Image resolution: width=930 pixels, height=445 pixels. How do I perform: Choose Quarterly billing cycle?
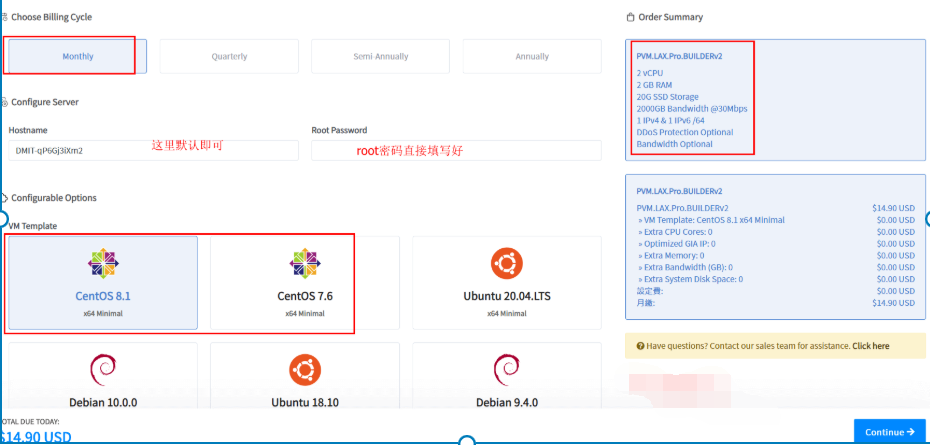tap(229, 56)
